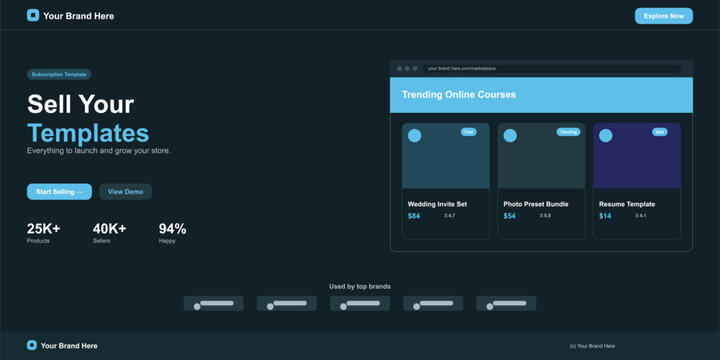The image size is (720, 360).
Task: Click the $84 price
Action: coord(414,216)
